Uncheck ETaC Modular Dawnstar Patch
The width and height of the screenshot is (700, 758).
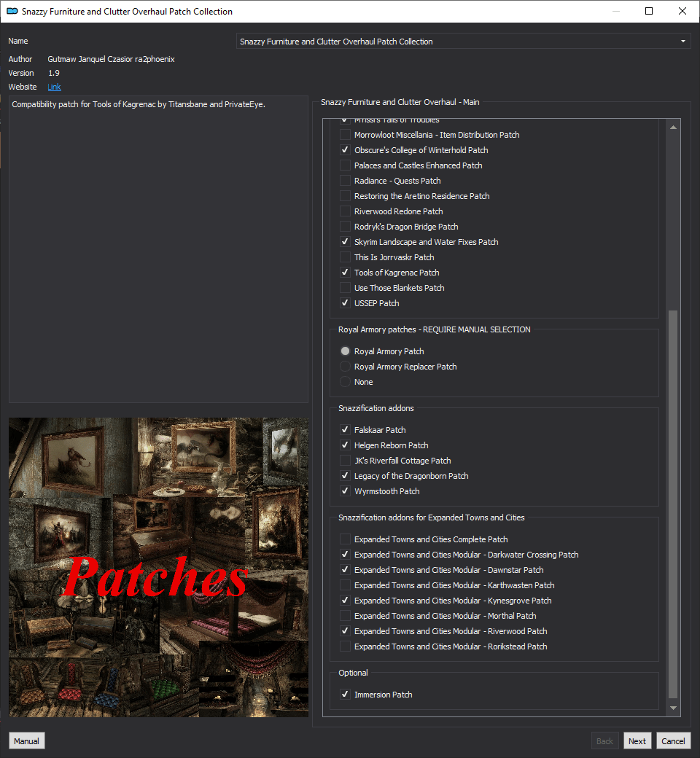click(x=345, y=570)
